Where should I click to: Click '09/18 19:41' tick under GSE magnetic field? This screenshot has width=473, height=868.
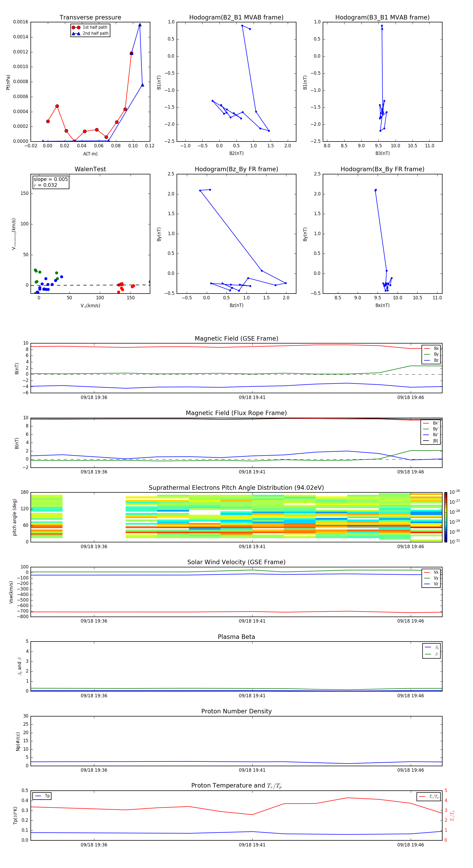tap(252, 398)
